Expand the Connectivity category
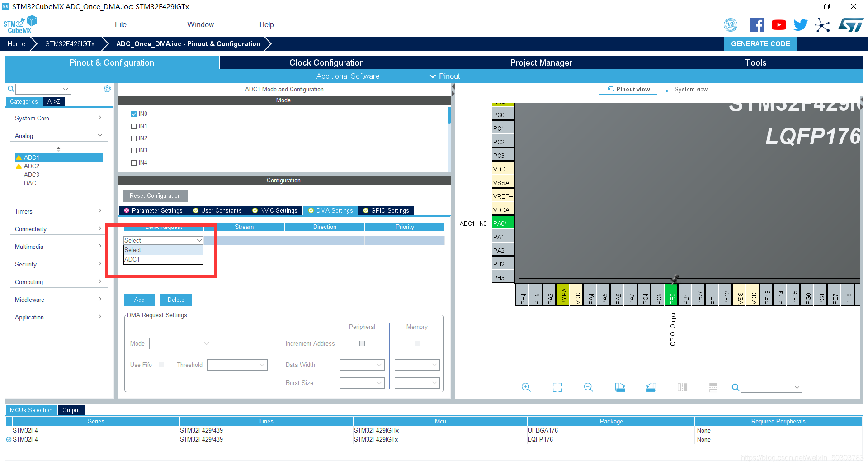Image resolution: width=868 pixels, height=466 pixels. [59, 229]
